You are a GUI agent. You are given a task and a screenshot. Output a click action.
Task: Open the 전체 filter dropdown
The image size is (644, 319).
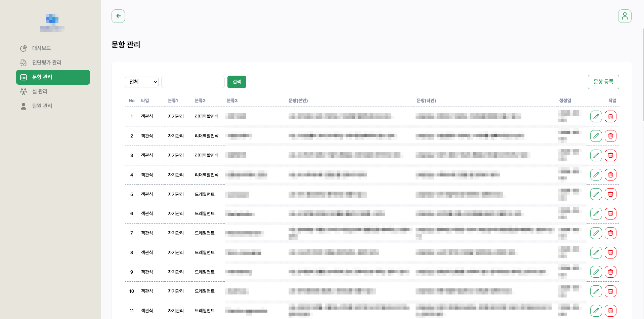142,82
